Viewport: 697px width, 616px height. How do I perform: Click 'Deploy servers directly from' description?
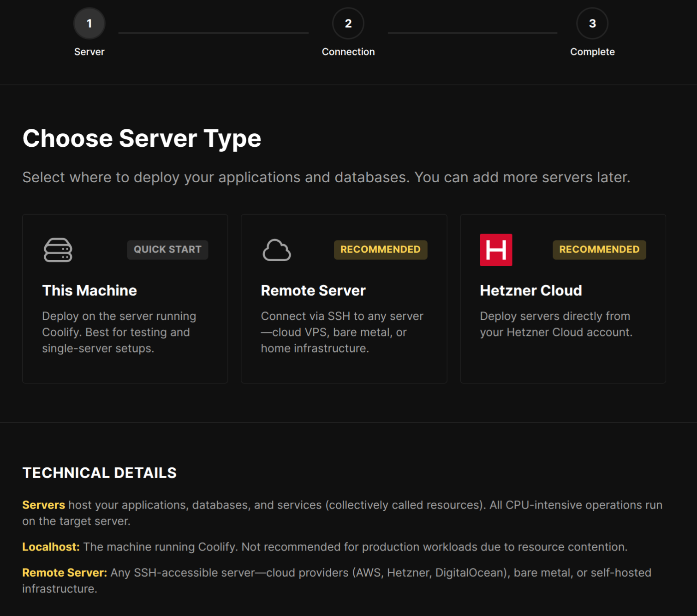point(556,324)
